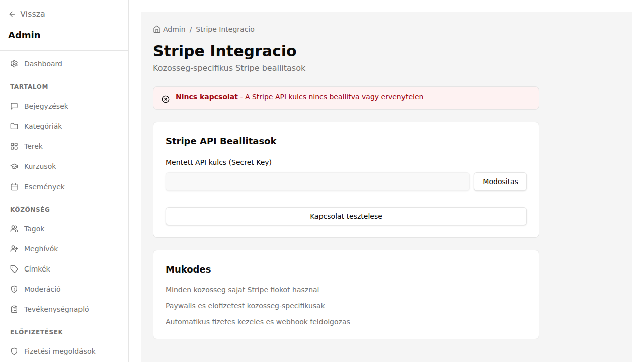Open the Tagok menu item
This screenshot has width=644, height=362.
pos(34,229)
